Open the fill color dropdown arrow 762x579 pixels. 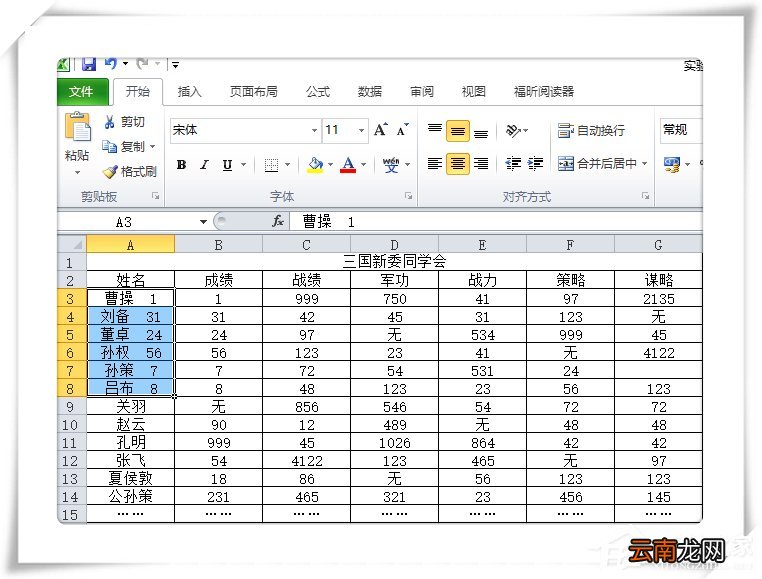point(330,165)
